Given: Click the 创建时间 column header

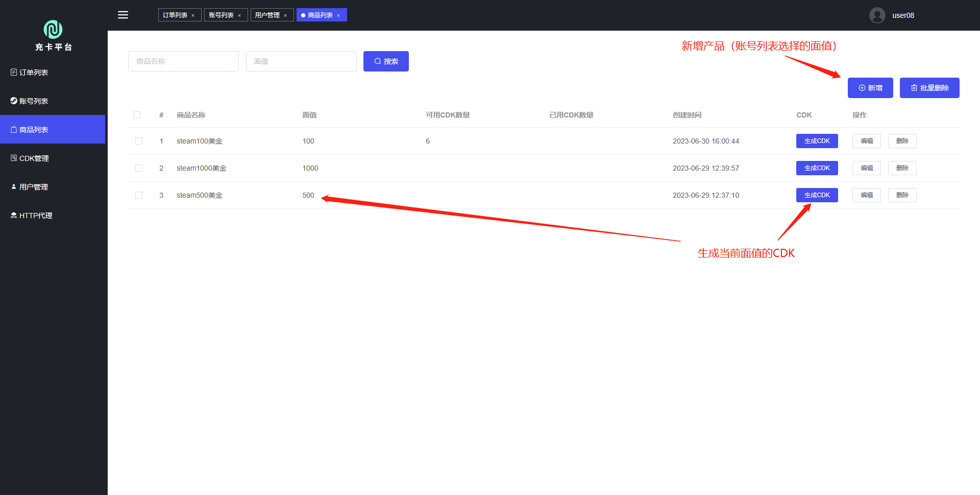Looking at the screenshot, I should (687, 115).
